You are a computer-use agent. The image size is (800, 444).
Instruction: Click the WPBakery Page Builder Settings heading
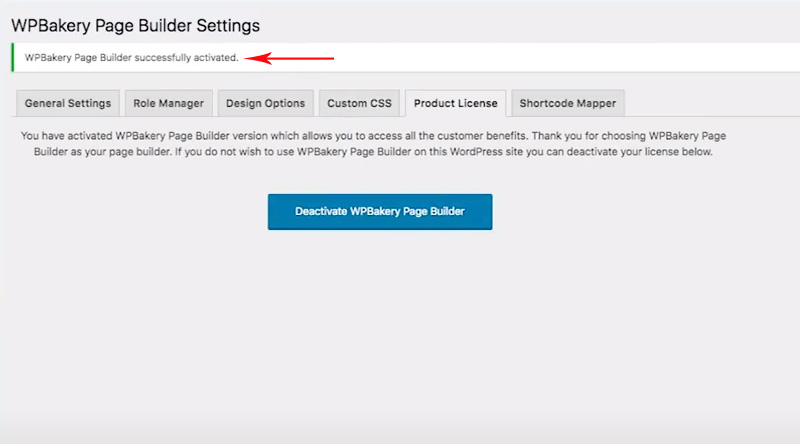[x=136, y=26]
